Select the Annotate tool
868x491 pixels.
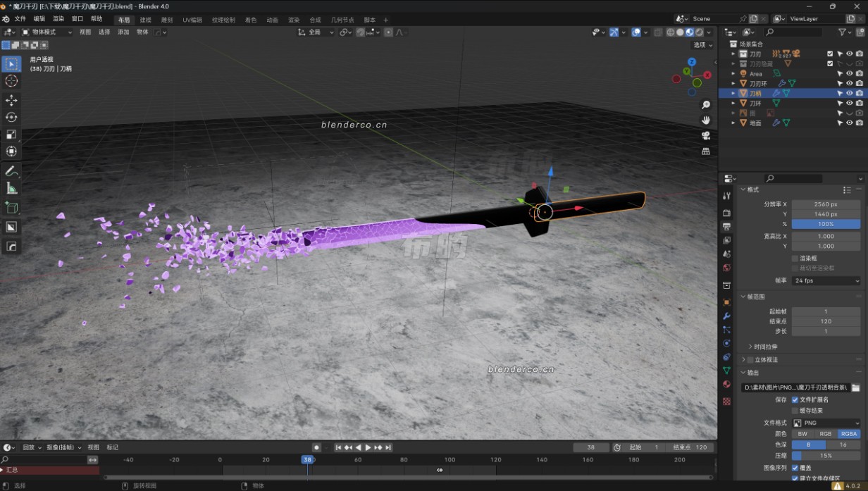[x=11, y=171]
